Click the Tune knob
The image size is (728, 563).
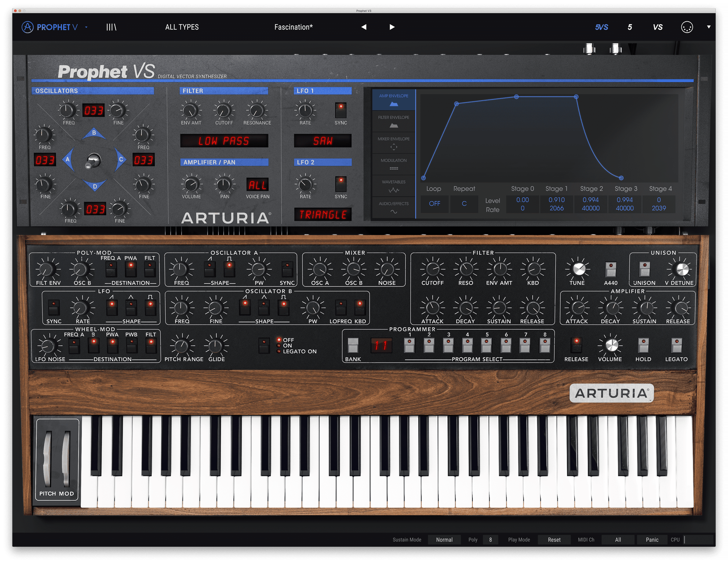[579, 269]
